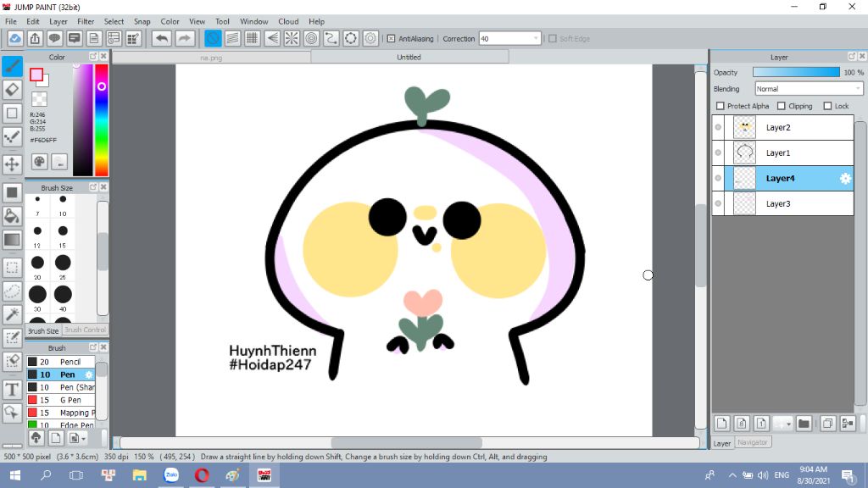
Task: Open the Filter menu
Action: [86, 21]
